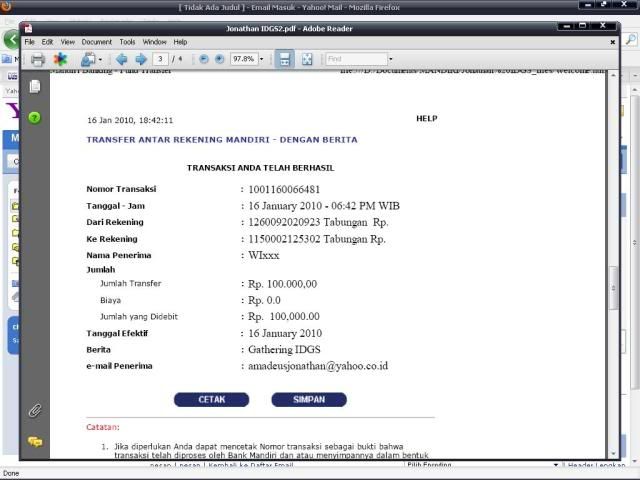Open the Comments panel icon
This screenshot has width=640, height=480.
point(35,442)
